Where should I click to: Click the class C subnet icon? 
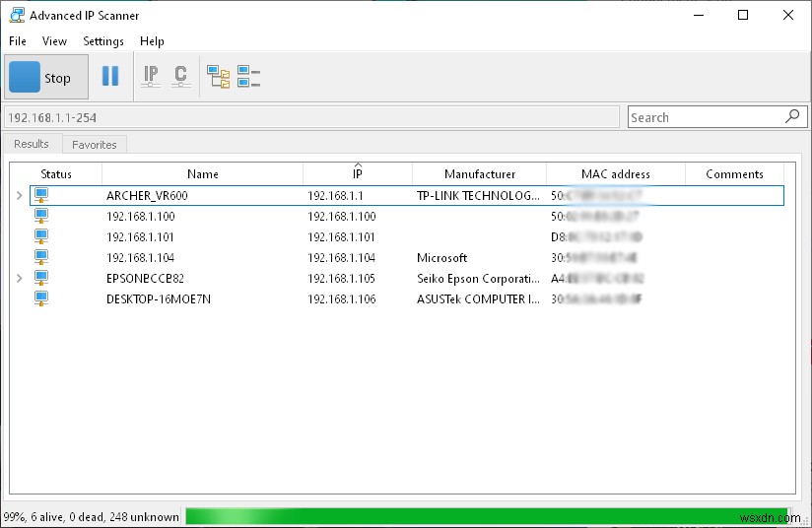pos(180,76)
